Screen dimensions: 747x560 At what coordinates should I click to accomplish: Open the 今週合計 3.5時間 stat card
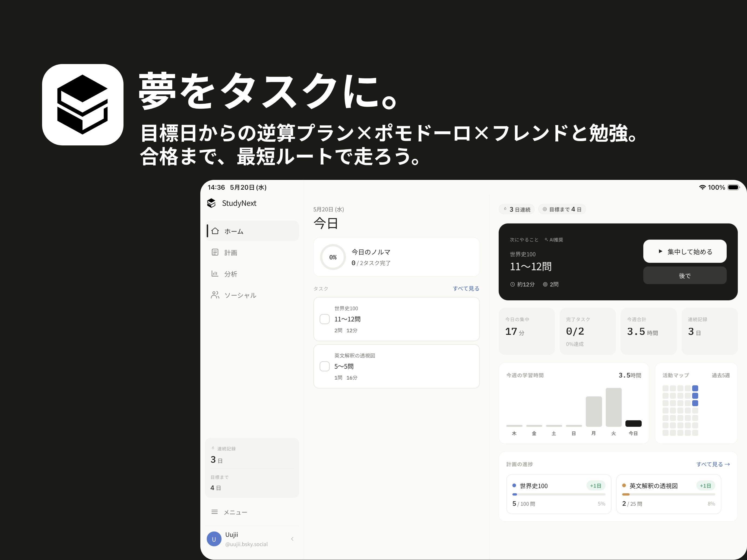click(x=649, y=331)
